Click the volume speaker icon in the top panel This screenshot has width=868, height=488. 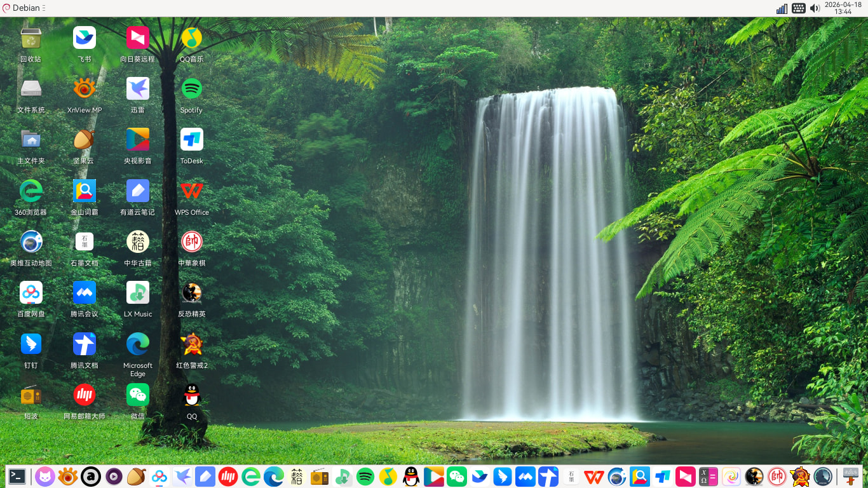point(815,8)
